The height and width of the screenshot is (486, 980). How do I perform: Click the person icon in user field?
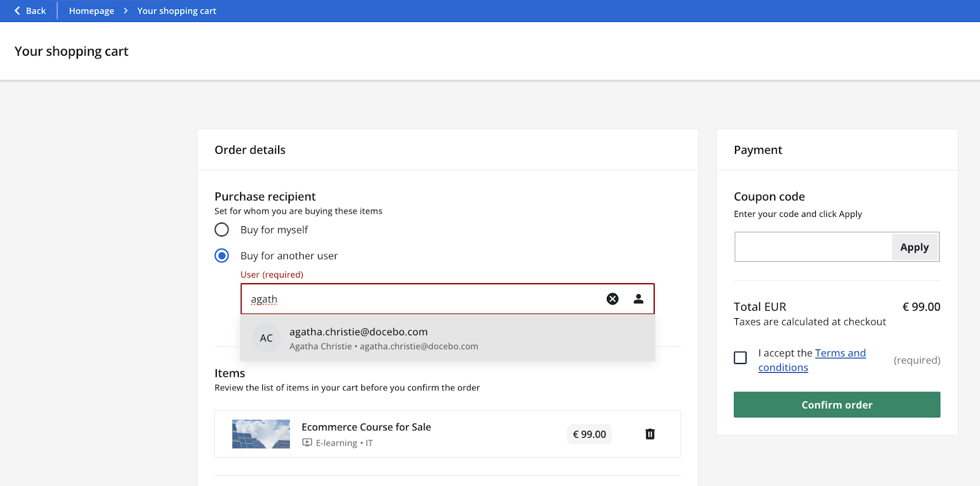click(x=638, y=299)
